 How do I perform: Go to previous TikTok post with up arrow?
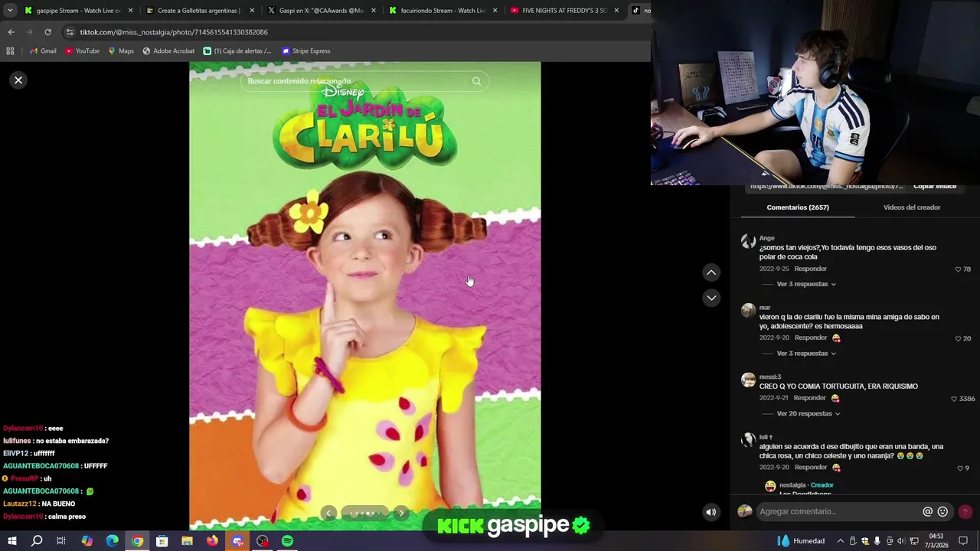[711, 272]
